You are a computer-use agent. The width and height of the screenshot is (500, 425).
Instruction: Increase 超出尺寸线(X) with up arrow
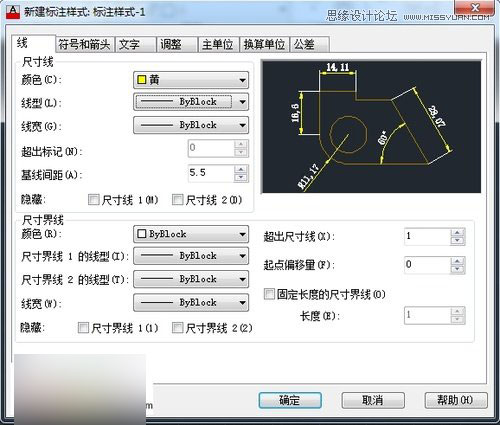457,233
